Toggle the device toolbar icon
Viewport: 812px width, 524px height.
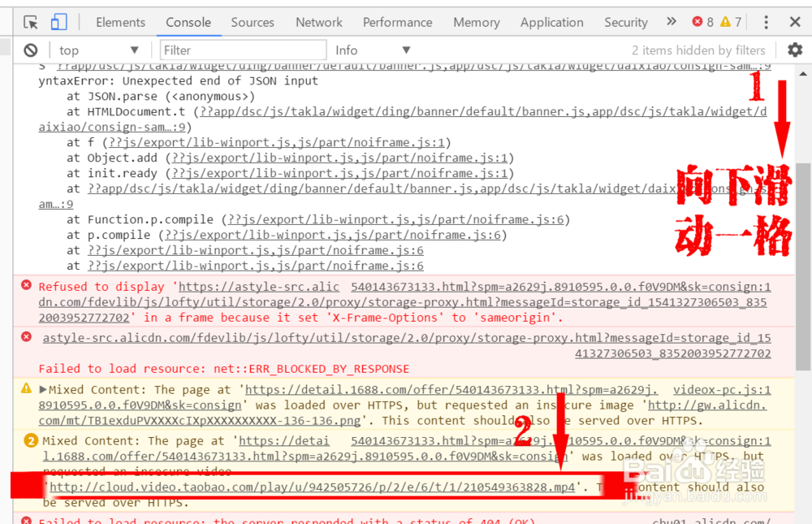coord(58,22)
